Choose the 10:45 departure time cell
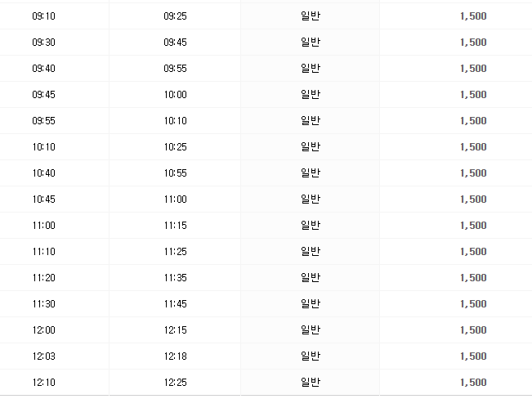 (x=43, y=199)
